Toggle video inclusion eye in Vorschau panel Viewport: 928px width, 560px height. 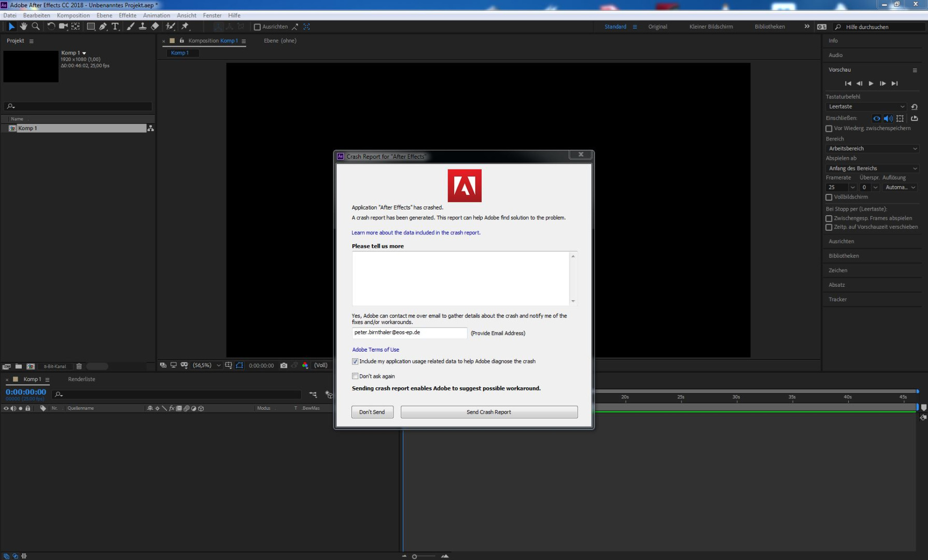876,118
